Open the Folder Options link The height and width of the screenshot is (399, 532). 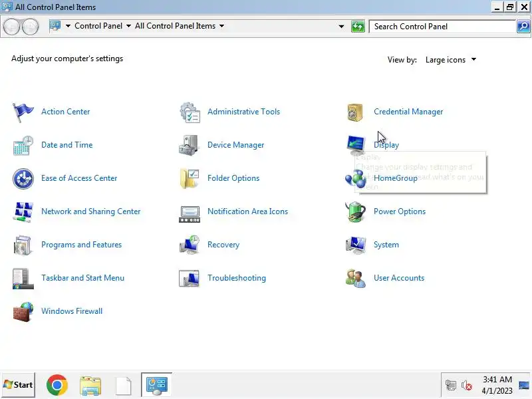coord(233,178)
